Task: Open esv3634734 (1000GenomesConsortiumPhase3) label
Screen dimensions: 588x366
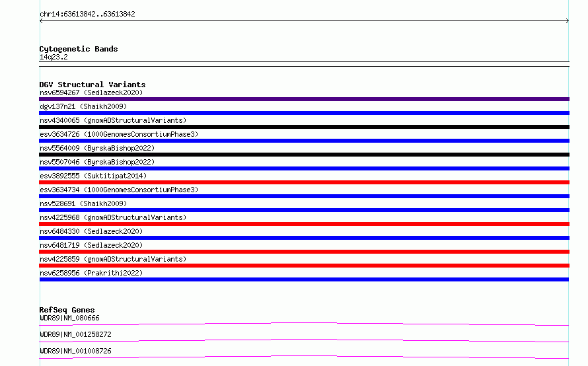Action: pos(119,190)
